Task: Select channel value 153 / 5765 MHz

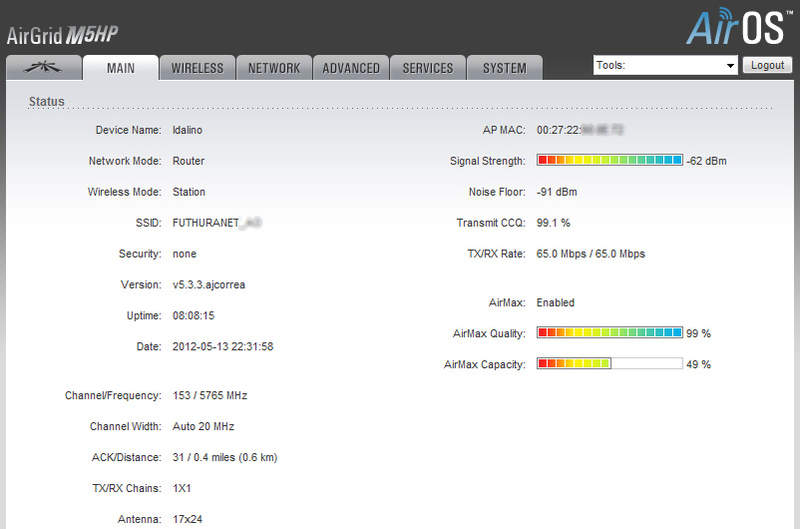Action: (210, 395)
